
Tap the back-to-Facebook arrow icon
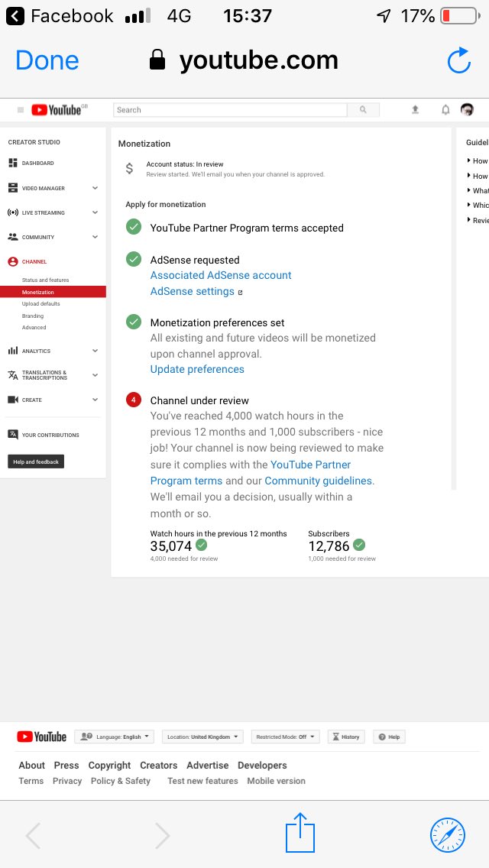click(x=15, y=16)
